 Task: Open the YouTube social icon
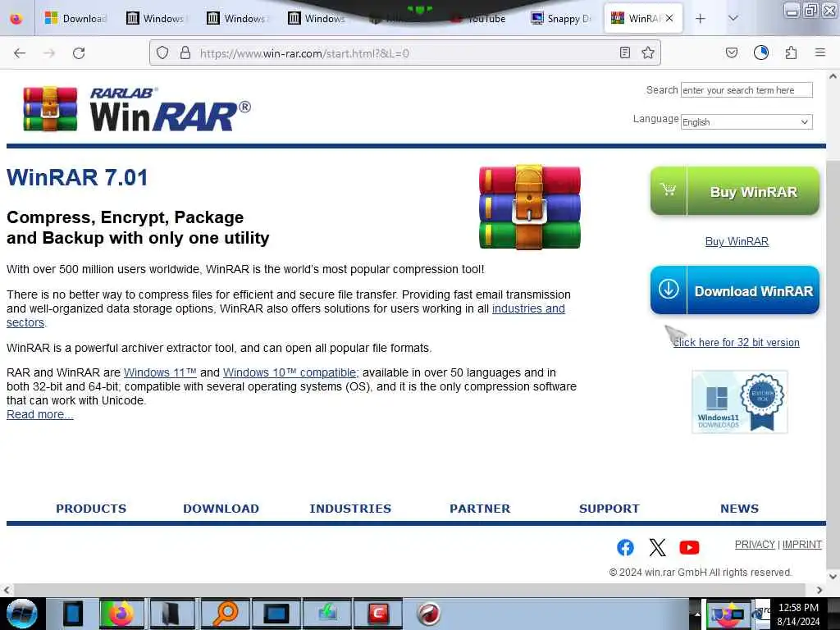tap(689, 547)
